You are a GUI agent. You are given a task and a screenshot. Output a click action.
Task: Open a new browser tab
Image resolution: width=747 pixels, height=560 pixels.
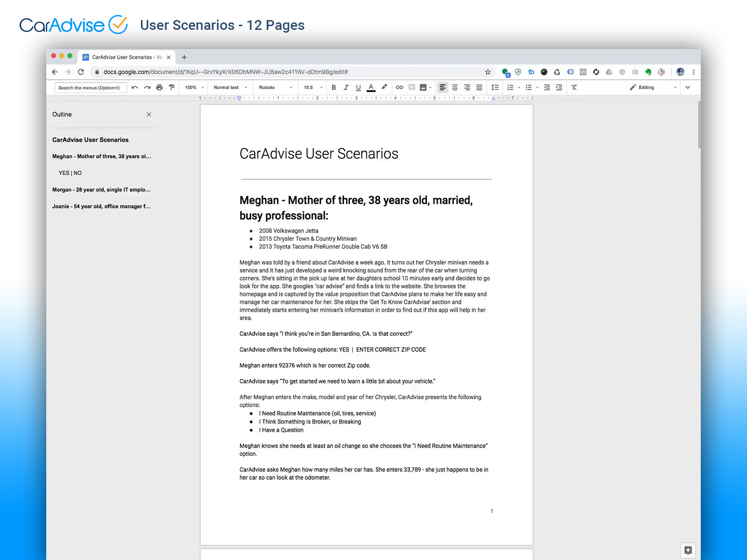(184, 57)
